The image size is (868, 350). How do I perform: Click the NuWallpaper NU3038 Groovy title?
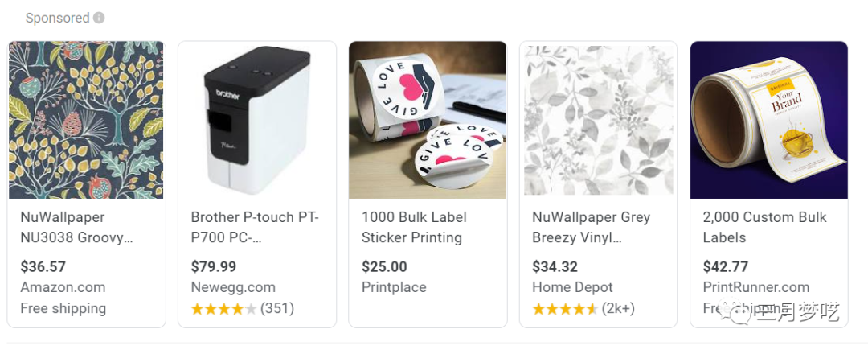[76, 227]
